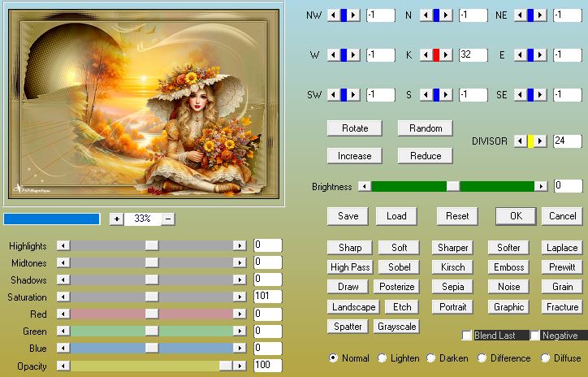Screen dimensions: 588x377
Task: Decrease the NW kernel value arrow
Action: [x=332, y=15]
